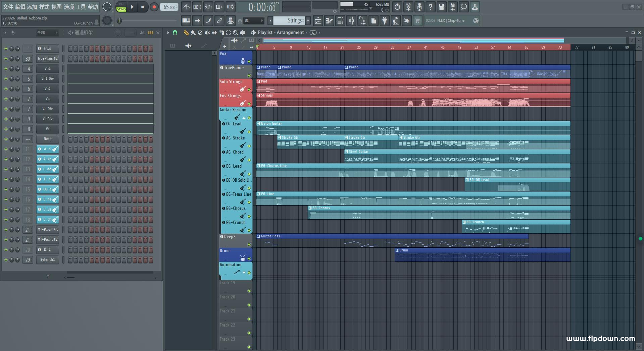644x351 pixels.
Task: Select the Zoom tool in playlist toolbar
Action: tap(235, 33)
